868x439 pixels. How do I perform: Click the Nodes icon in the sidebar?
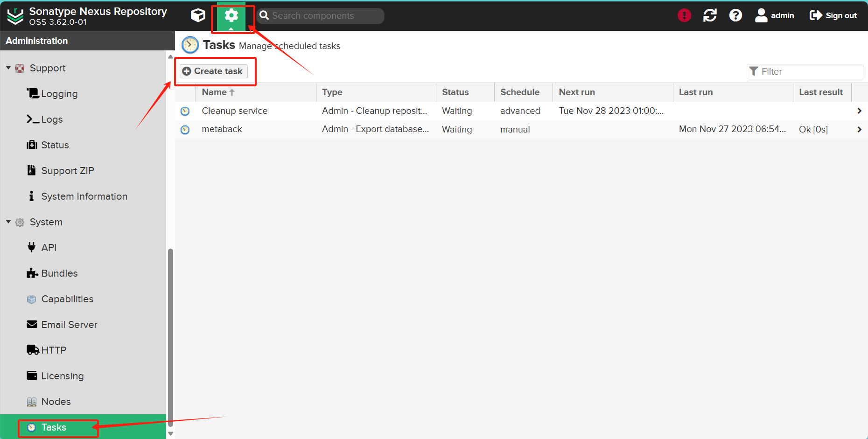pyautogui.click(x=31, y=402)
